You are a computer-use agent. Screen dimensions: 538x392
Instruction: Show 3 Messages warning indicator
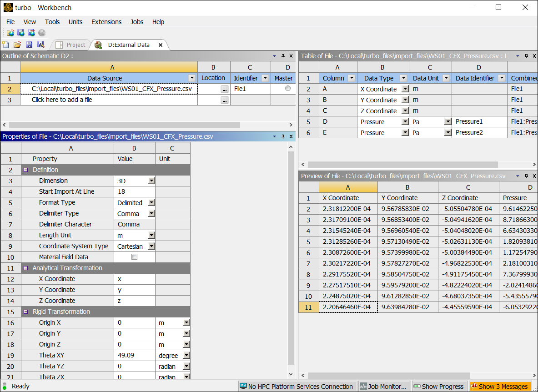(500, 386)
